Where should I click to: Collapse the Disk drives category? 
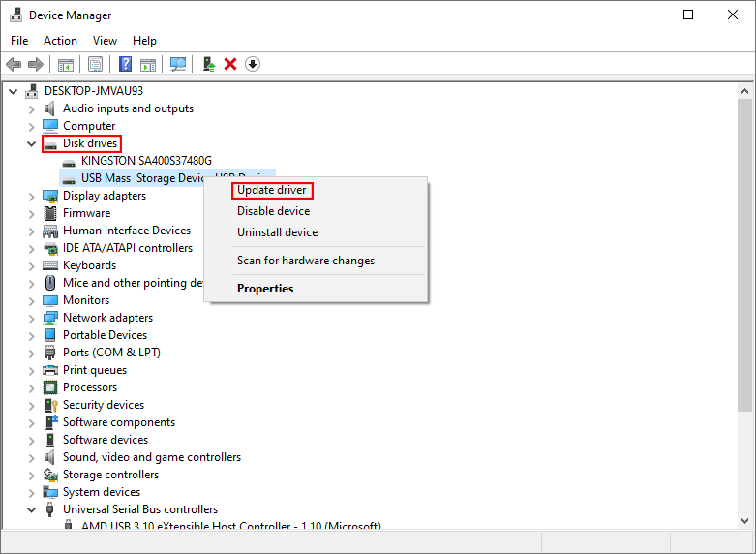click(x=31, y=143)
